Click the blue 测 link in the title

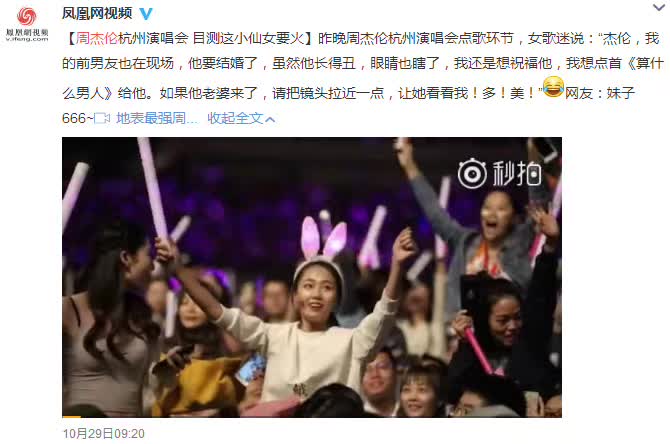[x=213, y=38]
